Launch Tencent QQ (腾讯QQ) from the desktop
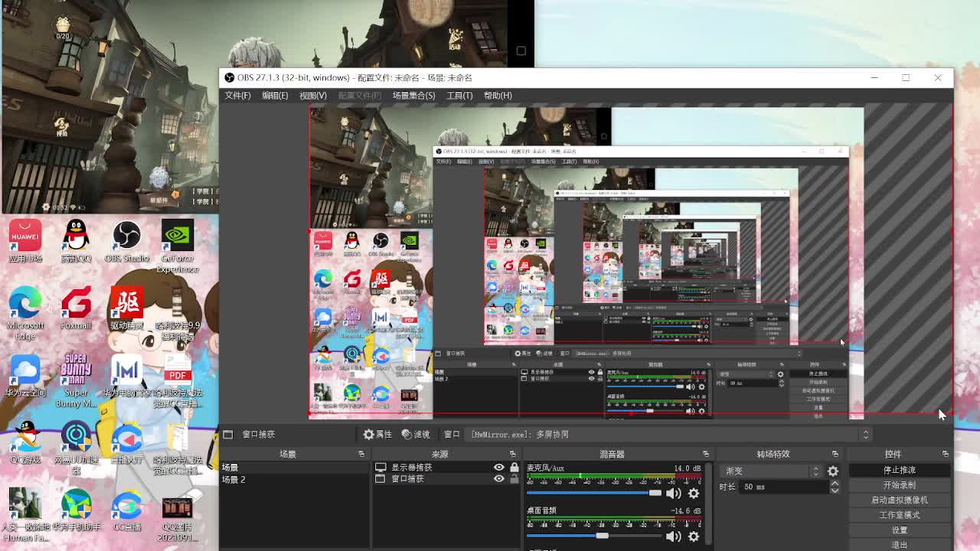Viewport: 980px width, 551px height. pos(76,240)
